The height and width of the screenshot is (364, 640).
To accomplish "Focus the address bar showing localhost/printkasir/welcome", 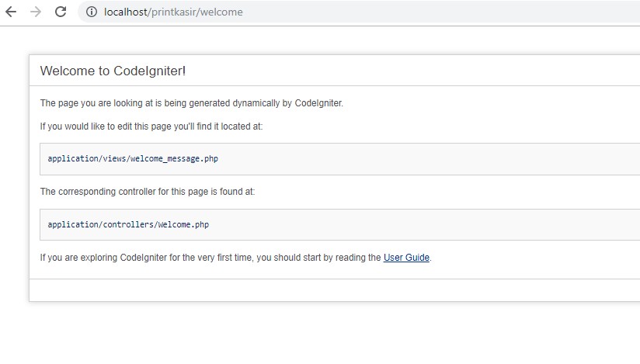I will point(359,12).
